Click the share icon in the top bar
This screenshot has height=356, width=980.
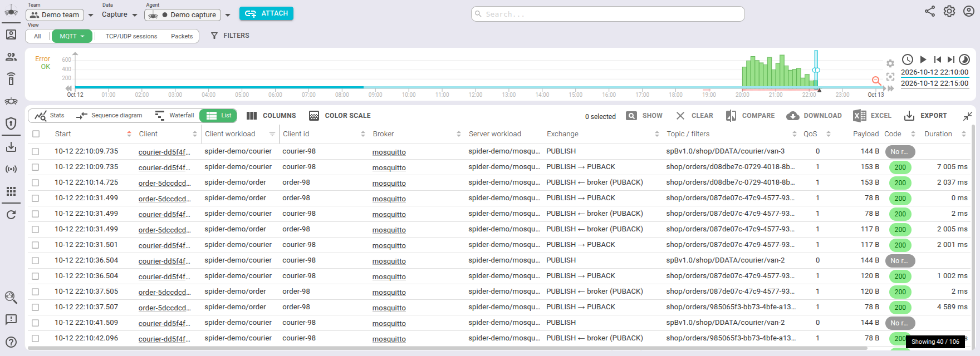click(x=930, y=11)
